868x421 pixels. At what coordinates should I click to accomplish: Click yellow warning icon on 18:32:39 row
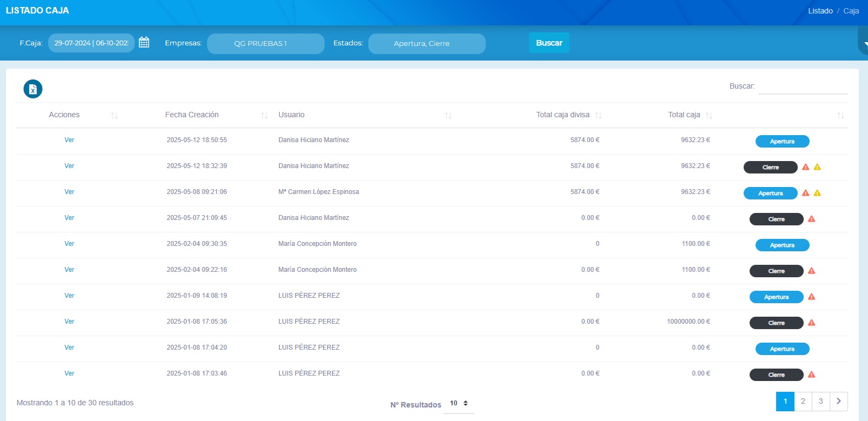coord(817,167)
